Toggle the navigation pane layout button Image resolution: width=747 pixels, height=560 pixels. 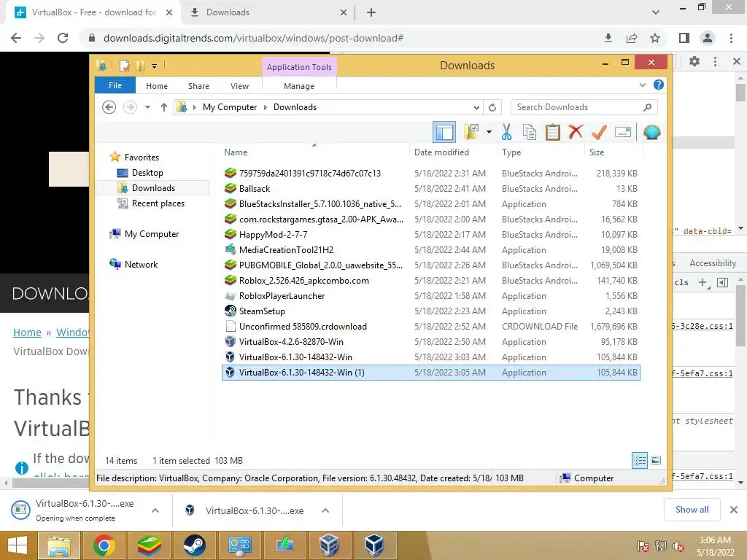coord(444,132)
